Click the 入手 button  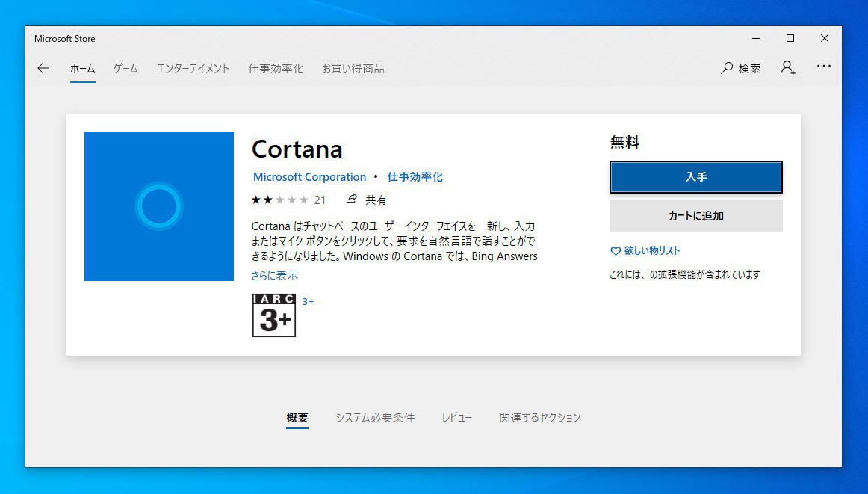[696, 177]
